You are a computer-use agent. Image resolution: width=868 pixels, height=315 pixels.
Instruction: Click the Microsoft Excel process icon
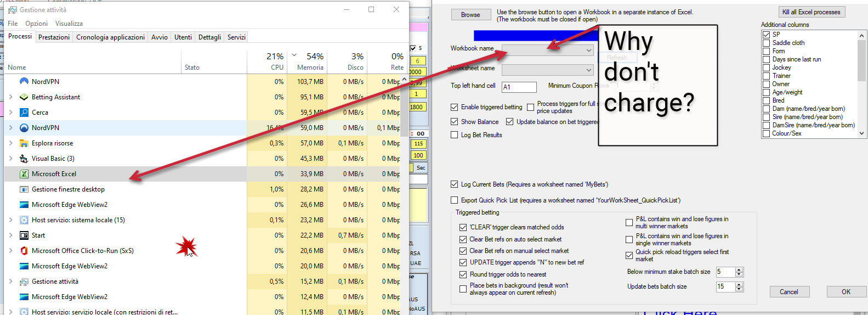tap(24, 173)
